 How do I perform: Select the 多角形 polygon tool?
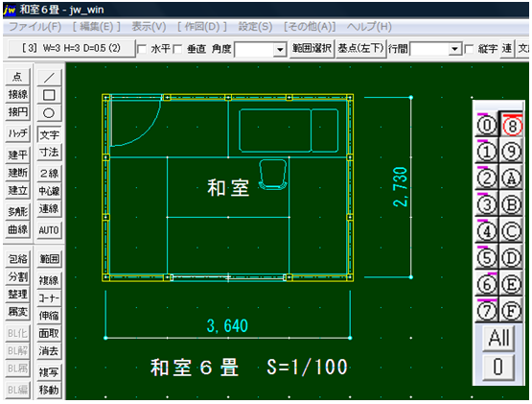pos(17,212)
